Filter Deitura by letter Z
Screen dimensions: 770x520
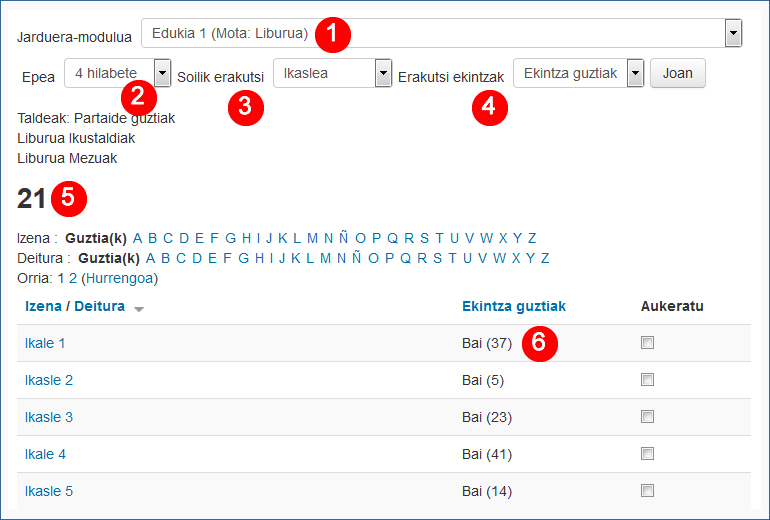[x=545, y=258]
